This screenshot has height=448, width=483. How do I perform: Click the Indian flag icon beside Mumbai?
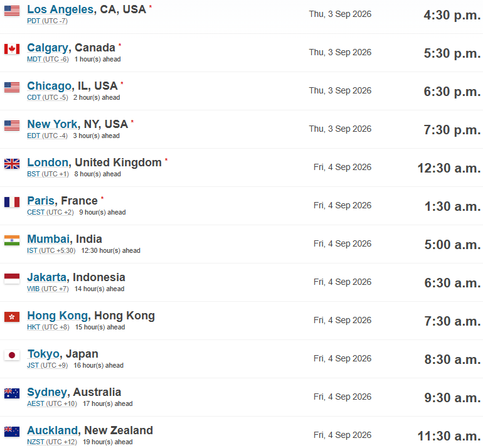[x=12, y=240]
